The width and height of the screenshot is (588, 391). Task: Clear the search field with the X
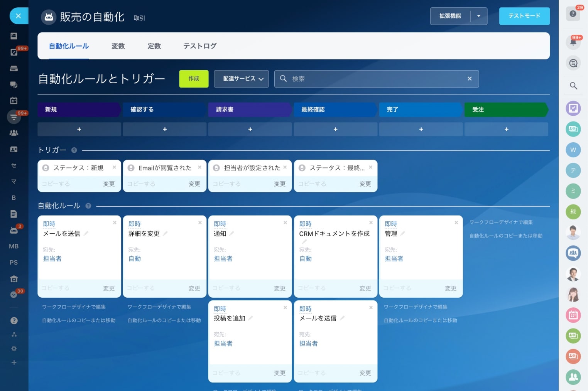coord(470,79)
